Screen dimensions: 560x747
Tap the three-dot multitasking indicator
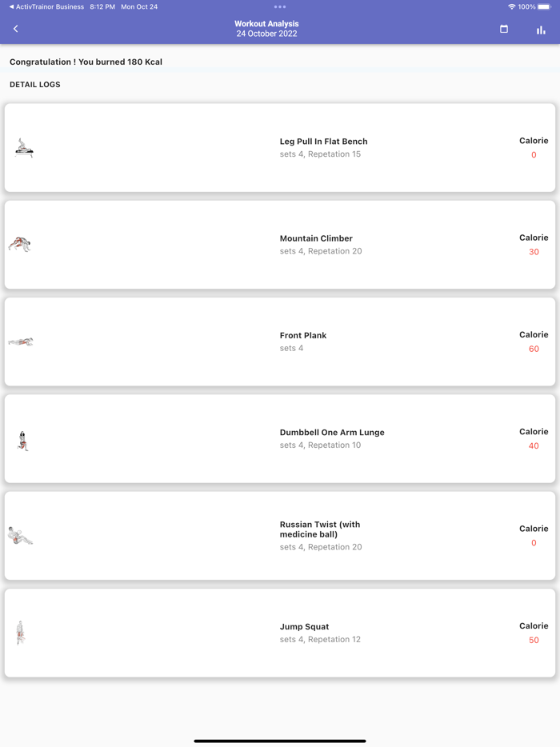pos(280,7)
